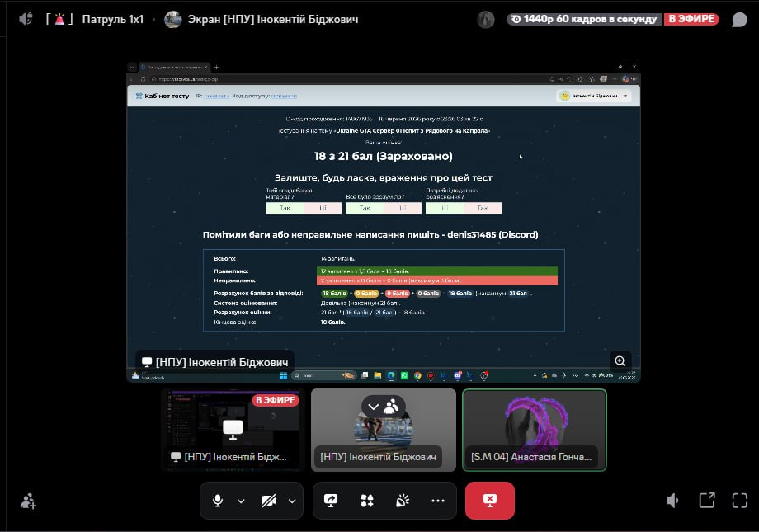
Task: Choose Ні for Потрібні додаткові роз'яснення
Action: [x=445, y=208]
